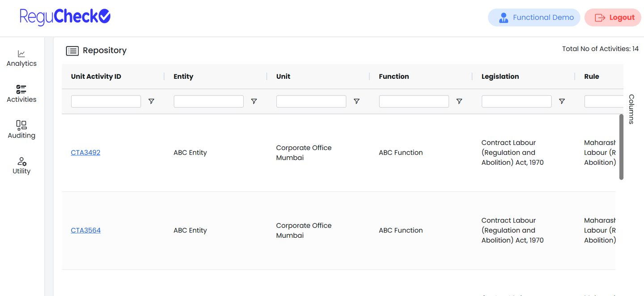Focus the Entity filter input

click(208, 102)
